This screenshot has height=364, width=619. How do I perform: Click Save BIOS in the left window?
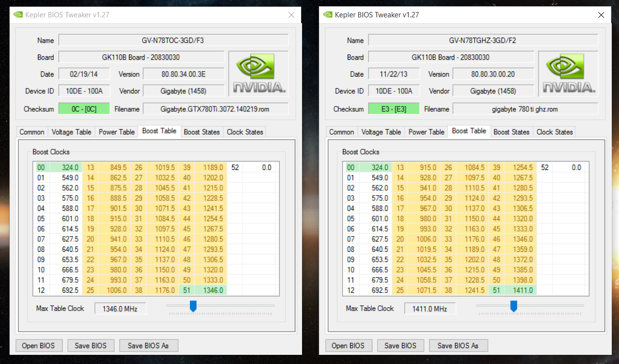tap(91, 345)
